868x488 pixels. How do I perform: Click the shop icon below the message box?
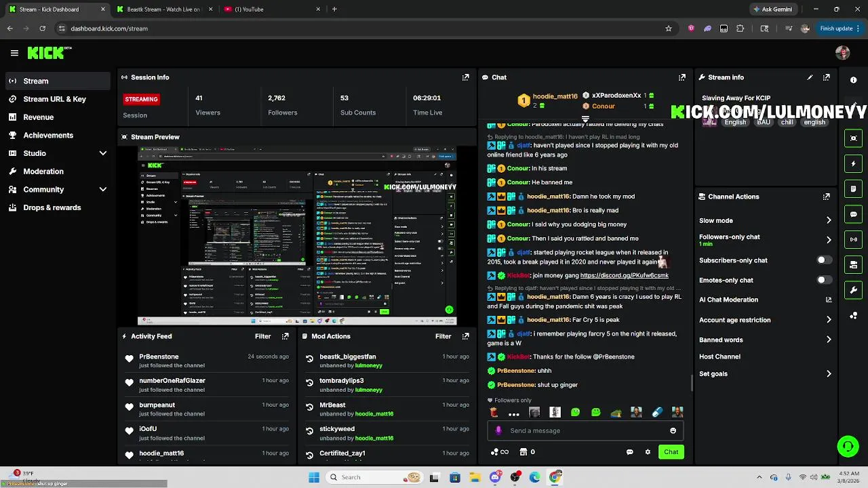pos(523,452)
